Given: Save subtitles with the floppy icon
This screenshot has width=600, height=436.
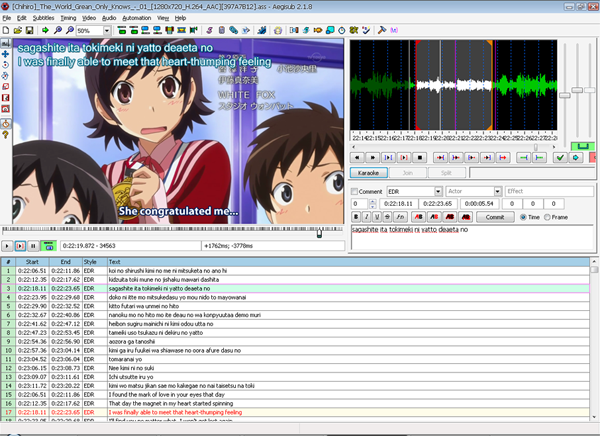Looking at the screenshot, I should tap(29, 30).
